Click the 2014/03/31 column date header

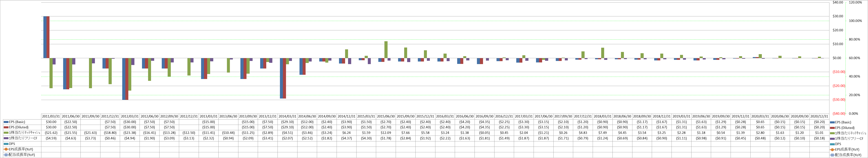287,116
